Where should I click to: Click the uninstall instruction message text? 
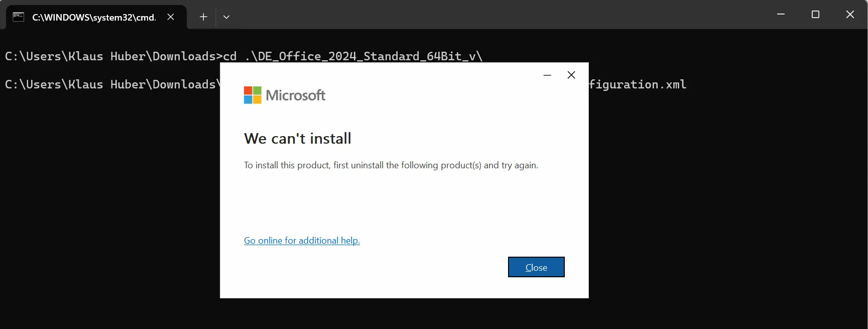pyautogui.click(x=391, y=165)
